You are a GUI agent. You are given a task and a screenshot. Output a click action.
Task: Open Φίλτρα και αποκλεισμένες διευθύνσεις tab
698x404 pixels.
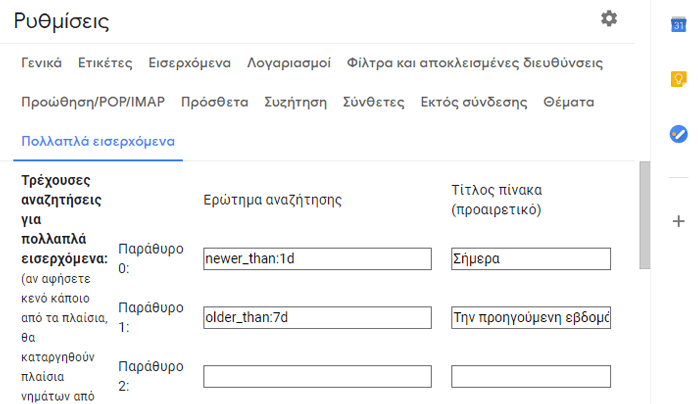[474, 63]
